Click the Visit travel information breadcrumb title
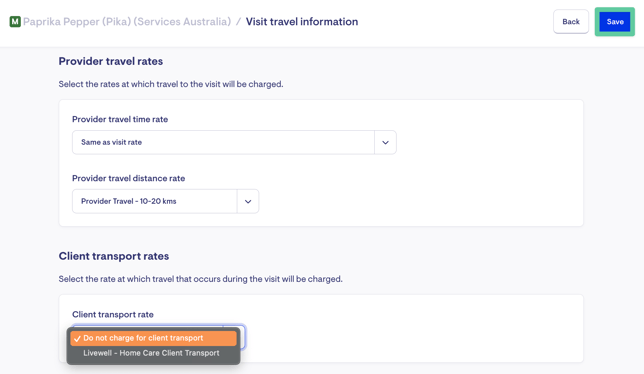The image size is (644, 374). 302,21
